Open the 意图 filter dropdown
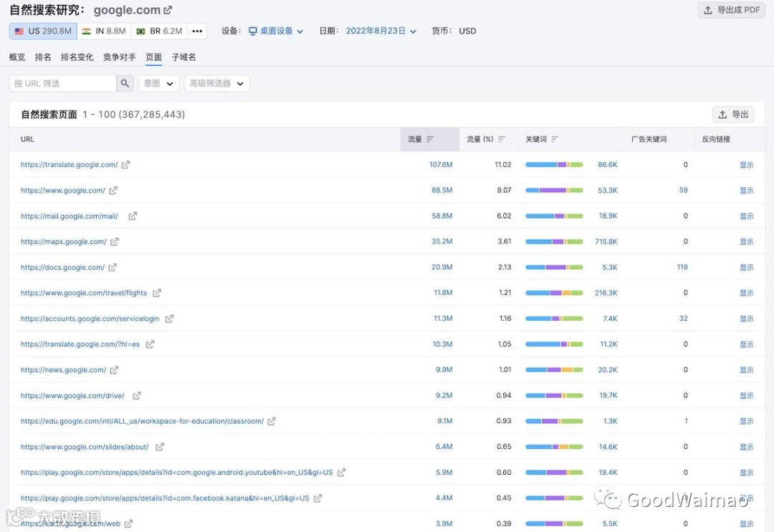Image resolution: width=774 pixels, height=532 pixels. click(x=159, y=83)
